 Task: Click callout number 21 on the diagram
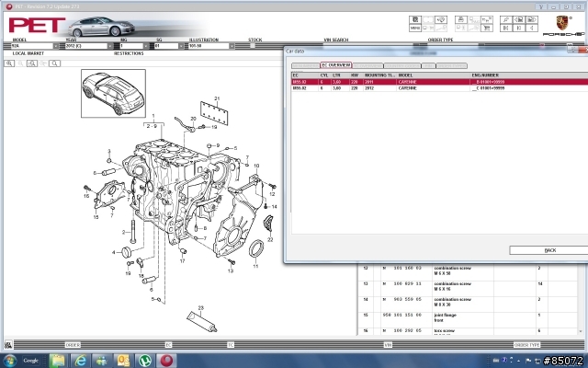click(x=217, y=98)
